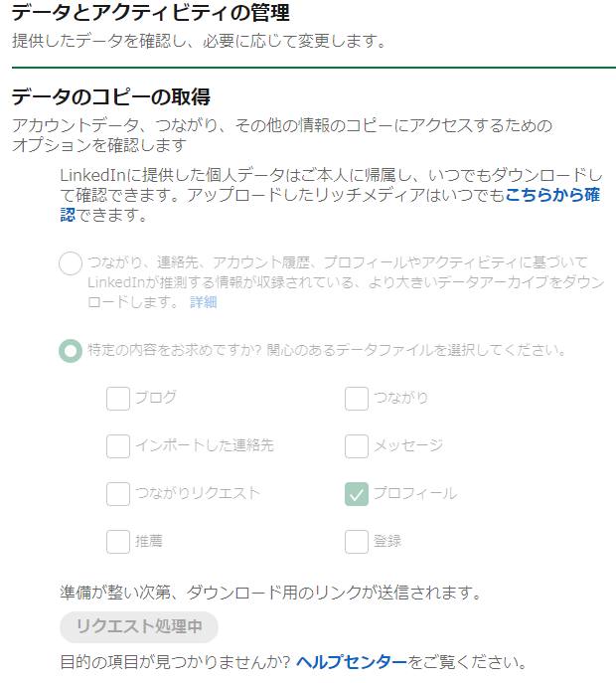This screenshot has height=683, width=616.
Task: Click the 提供したデータを確認し subtitle text
Action: pyautogui.click(x=198, y=43)
